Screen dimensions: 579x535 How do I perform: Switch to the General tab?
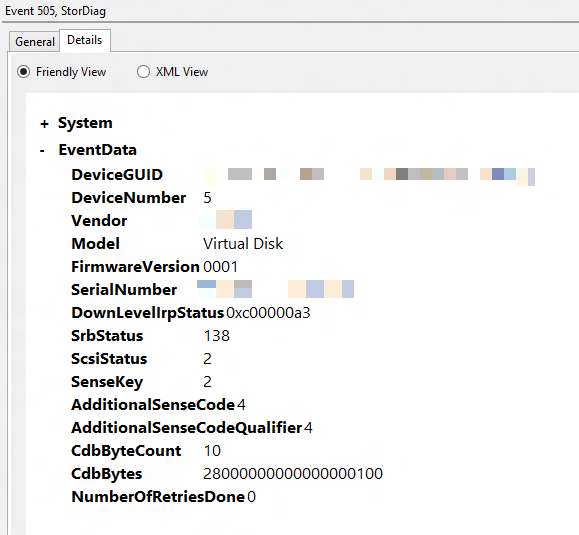35,42
